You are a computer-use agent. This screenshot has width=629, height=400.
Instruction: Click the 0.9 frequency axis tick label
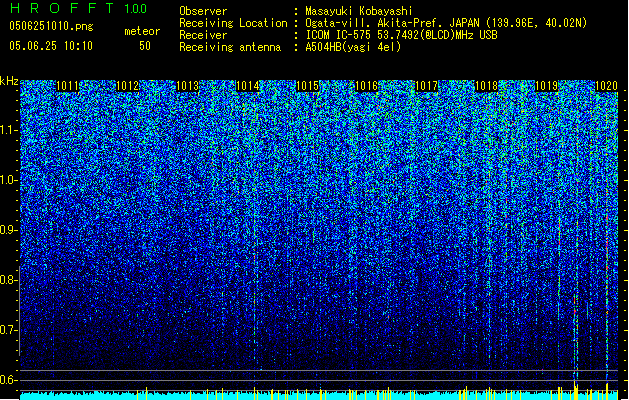(x=9, y=230)
